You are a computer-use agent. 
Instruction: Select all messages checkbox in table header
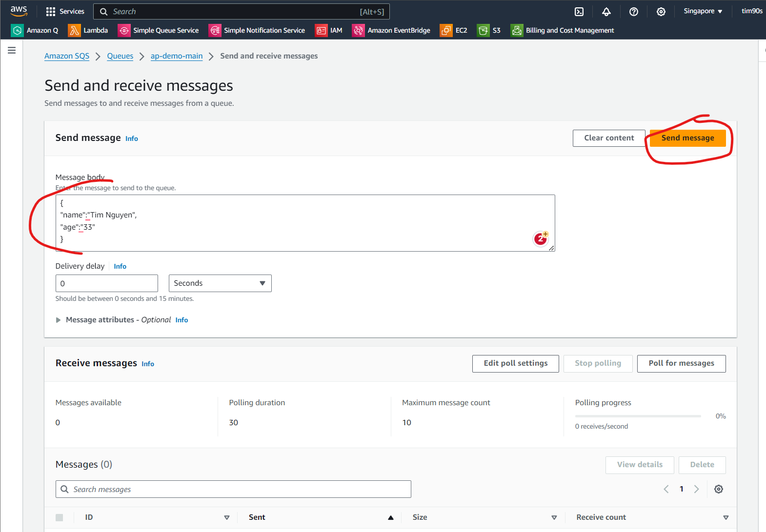point(60,517)
